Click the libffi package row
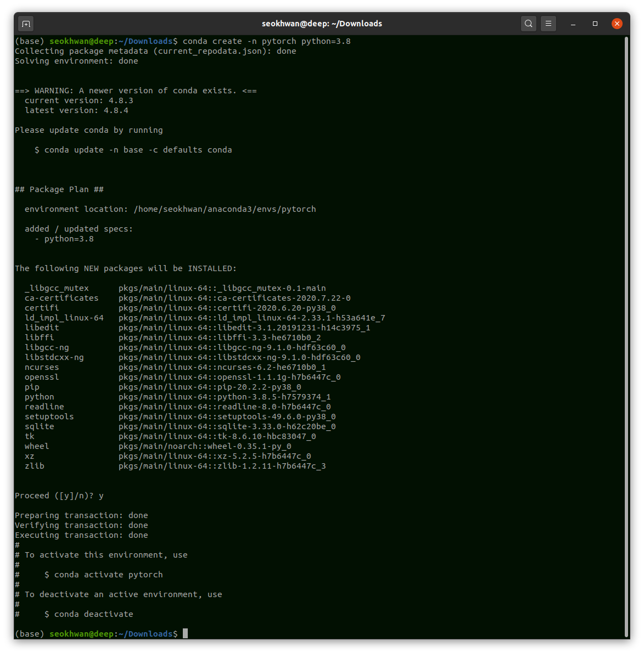This screenshot has height=652, width=644. (172, 338)
